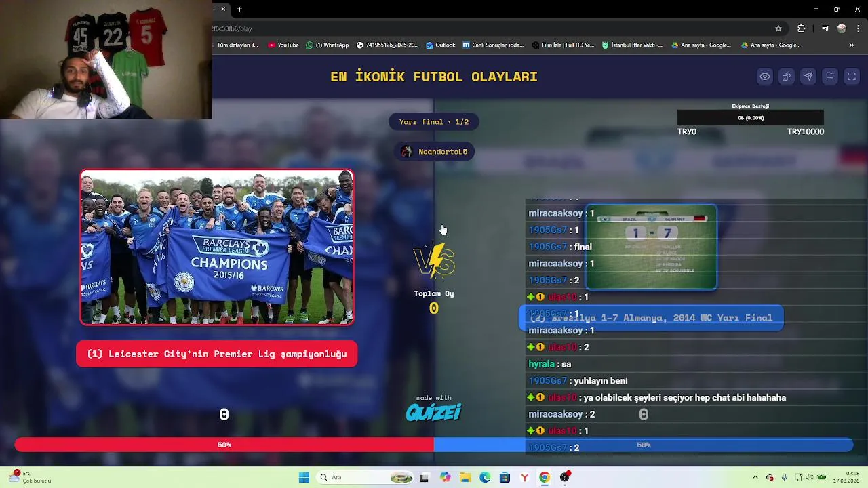
Task: Vote for the Leicester City champions photo
Action: click(217, 247)
